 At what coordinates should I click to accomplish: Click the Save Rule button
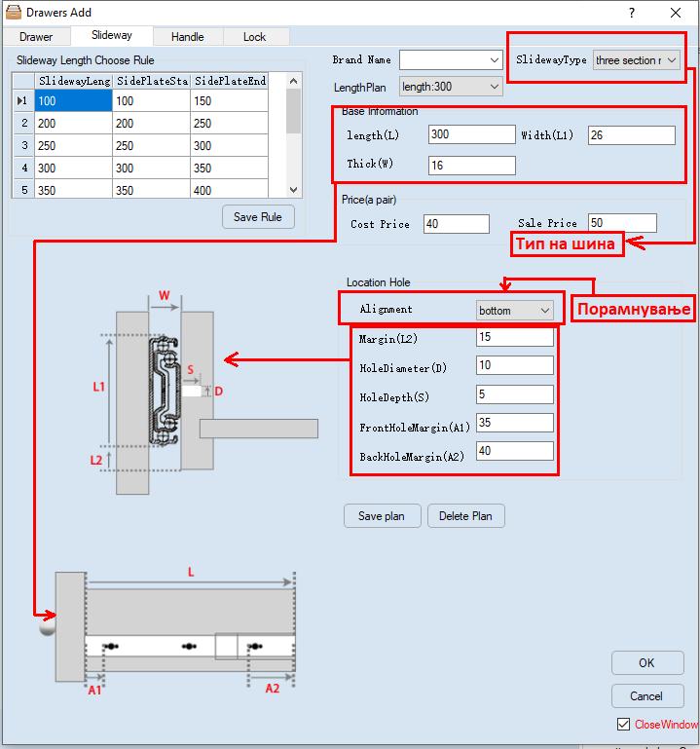(x=258, y=217)
